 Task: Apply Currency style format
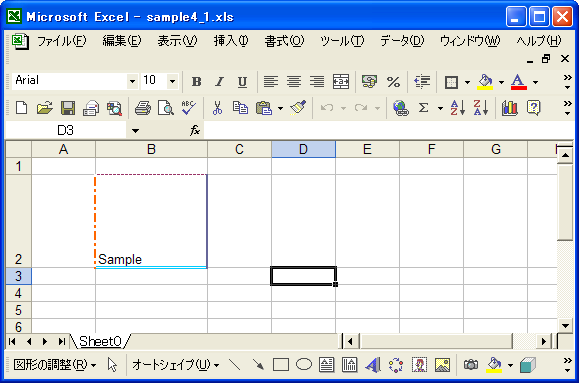coord(370,82)
